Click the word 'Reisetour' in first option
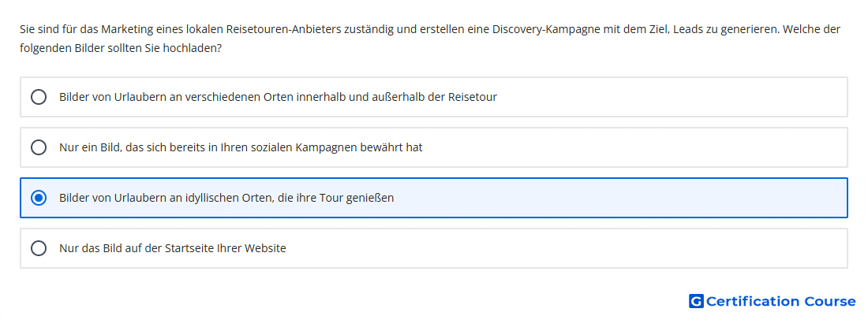 coord(472,97)
